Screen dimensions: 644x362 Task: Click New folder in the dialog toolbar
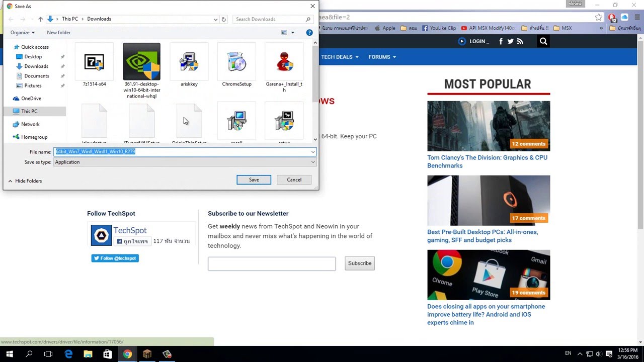tap(59, 33)
